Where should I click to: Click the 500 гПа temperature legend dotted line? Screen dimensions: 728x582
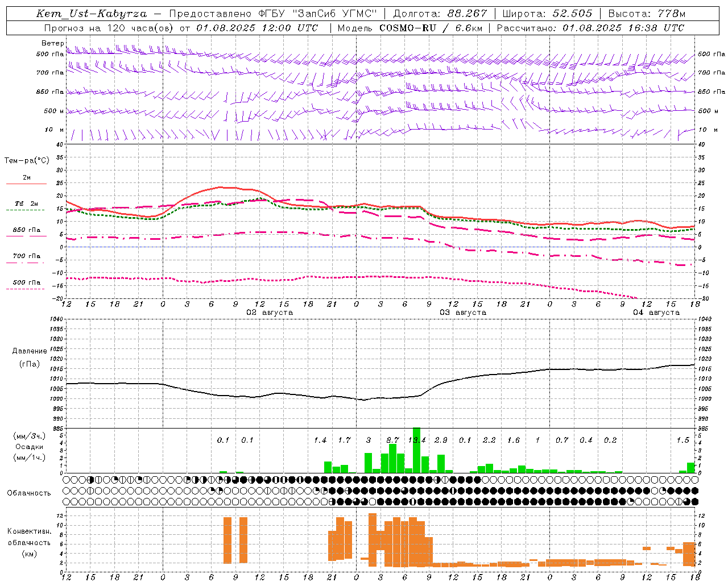pos(25,289)
